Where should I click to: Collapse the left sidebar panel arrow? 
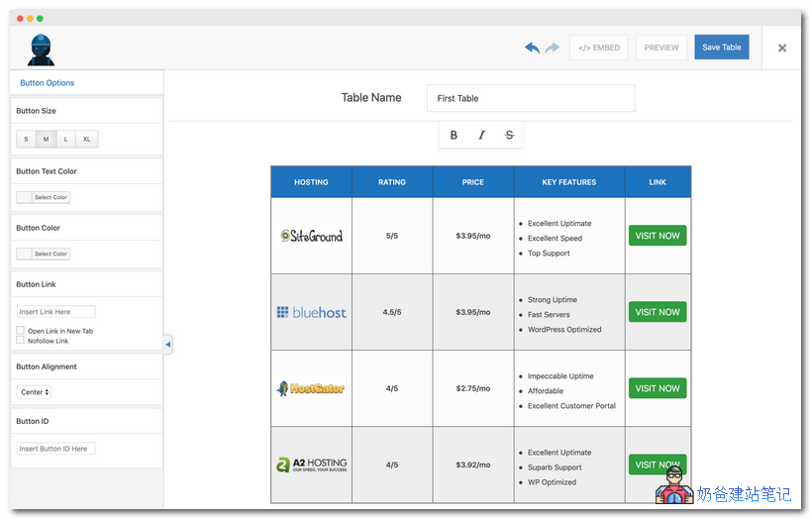pos(167,344)
